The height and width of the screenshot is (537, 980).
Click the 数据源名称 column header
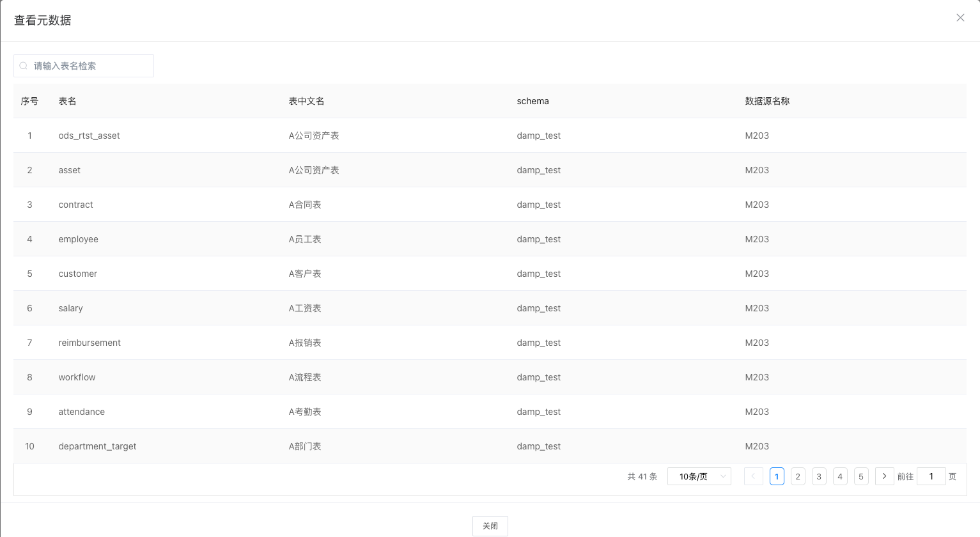point(767,101)
